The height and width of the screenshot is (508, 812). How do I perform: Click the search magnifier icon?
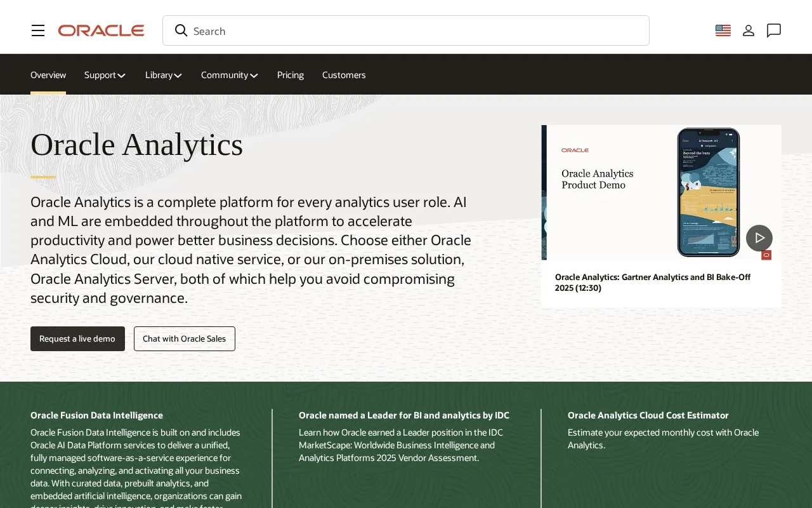coord(181,30)
